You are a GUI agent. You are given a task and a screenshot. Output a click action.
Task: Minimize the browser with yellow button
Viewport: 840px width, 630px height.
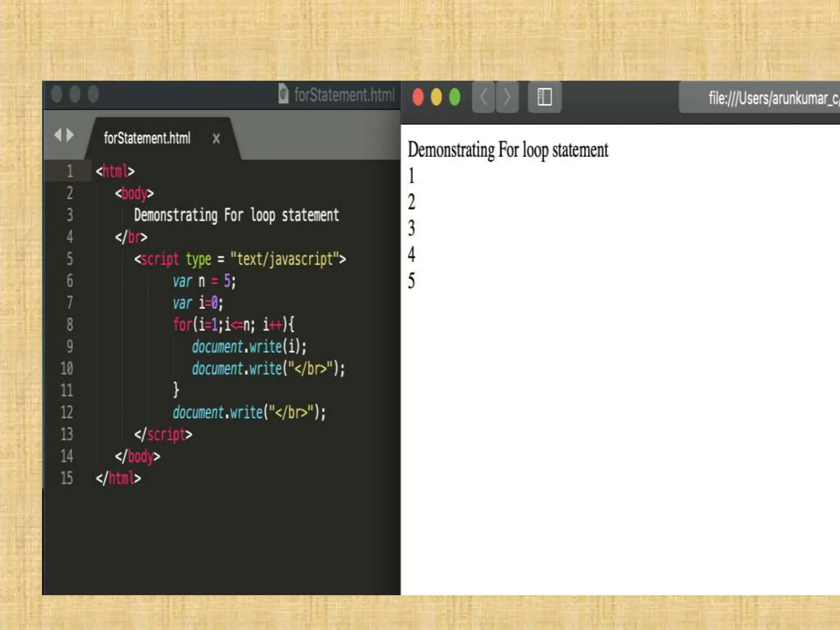[436, 98]
